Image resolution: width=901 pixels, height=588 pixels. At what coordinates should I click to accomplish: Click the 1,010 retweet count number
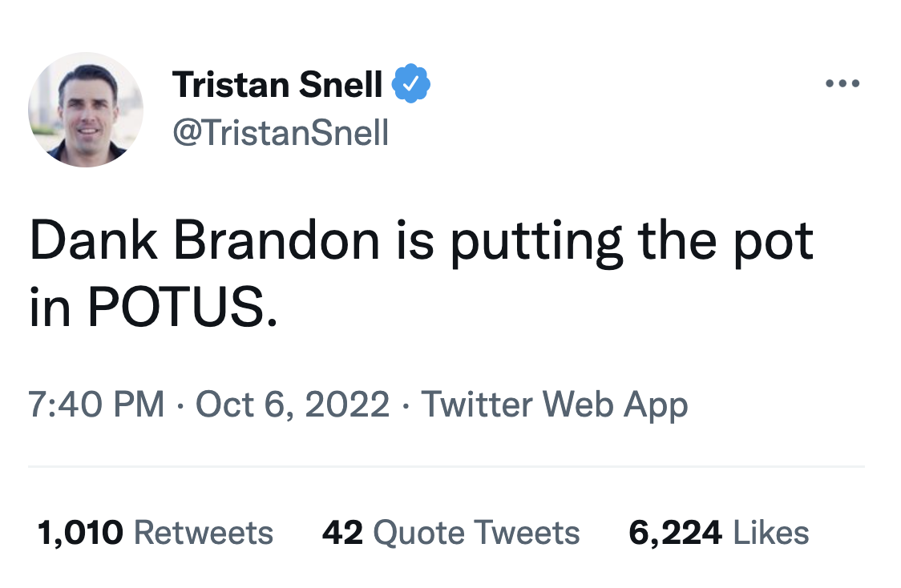80,533
